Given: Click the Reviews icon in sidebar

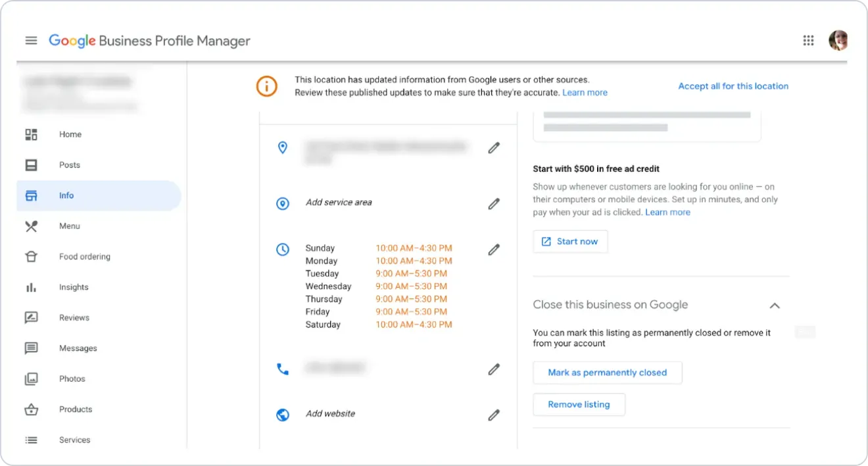Looking at the screenshot, I should [x=31, y=318].
